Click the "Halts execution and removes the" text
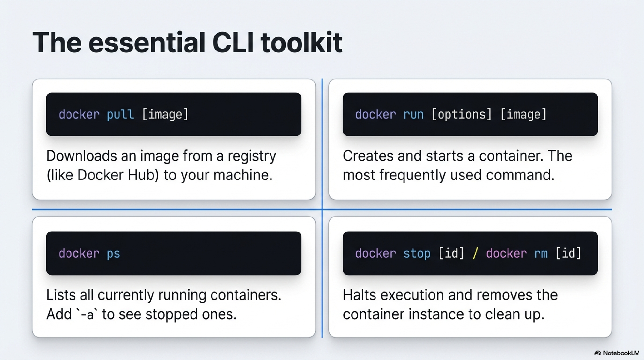The width and height of the screenshot is (644, 360). tap(450, 295)
